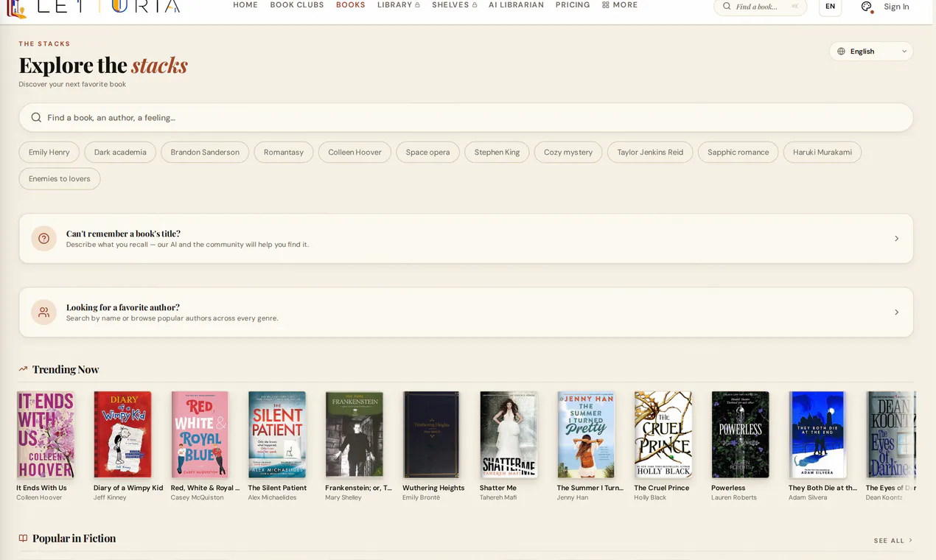
Task: Open the Powerless cover
Action: 740,434
